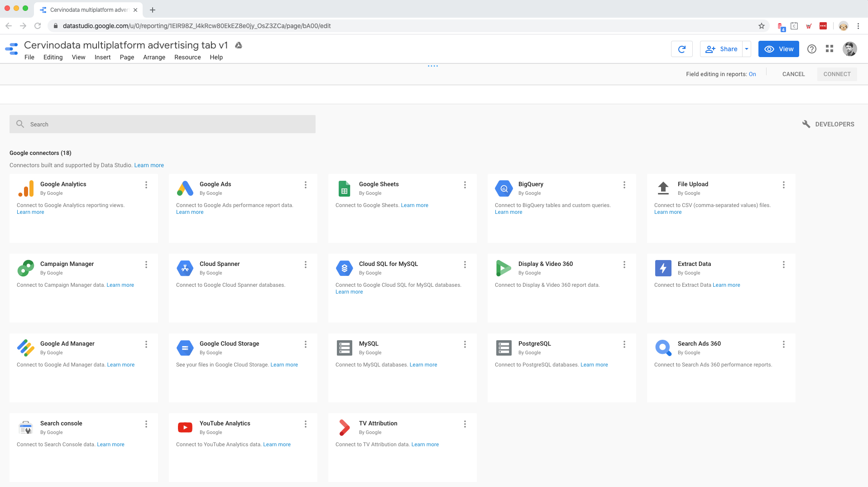Open the Editing menu
Viewport: 868px width, 487px height.
(x=53, y=57)
